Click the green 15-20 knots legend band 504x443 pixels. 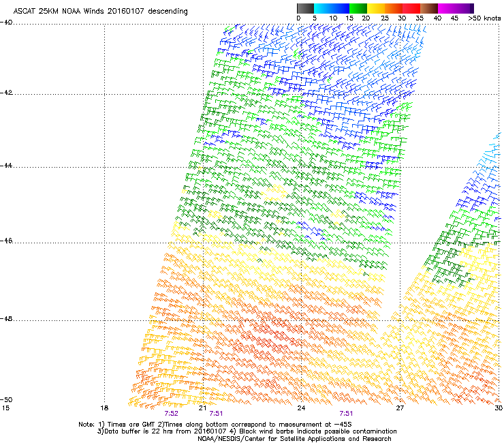pyautogui.click(x=358, y=8)
